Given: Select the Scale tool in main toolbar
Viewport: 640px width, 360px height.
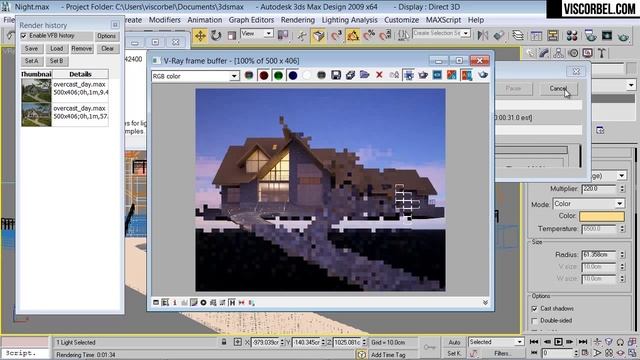Looking at the screenshot, I should click(231, 36).
